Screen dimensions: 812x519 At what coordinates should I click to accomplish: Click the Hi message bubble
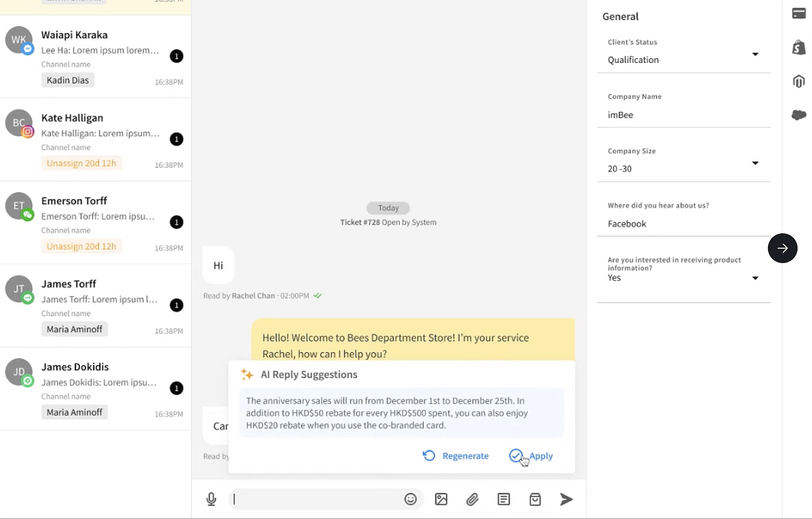[x=218, y=265]
